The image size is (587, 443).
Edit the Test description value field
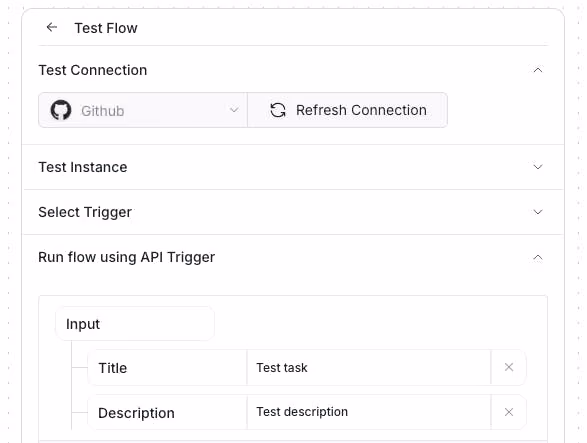[369, 412]
